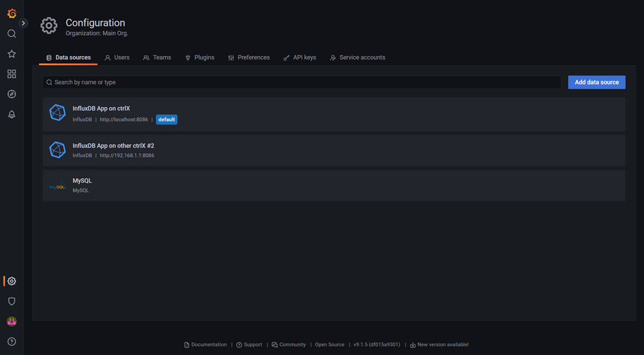Go to the API keys tab
This screenshot has height=355, width=644.
click(x=300, y=57)
